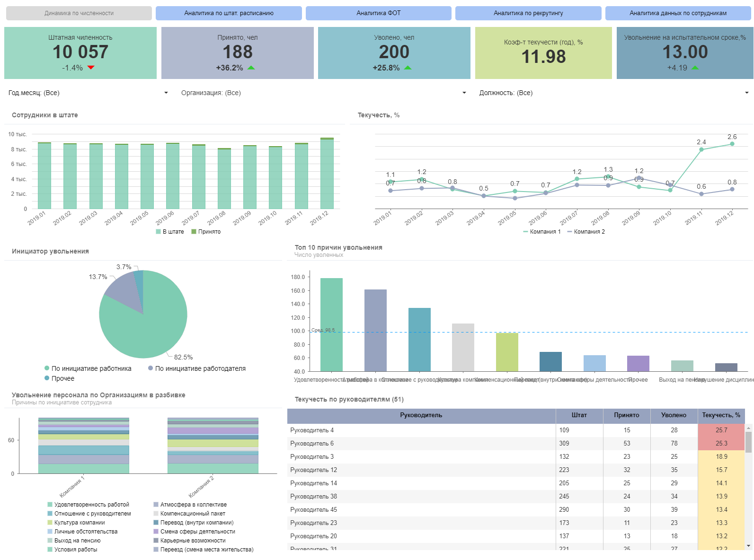Toggle the Компания 2 legend entry
The height and width of the screenshot is (560, 754).
(586, 232)
